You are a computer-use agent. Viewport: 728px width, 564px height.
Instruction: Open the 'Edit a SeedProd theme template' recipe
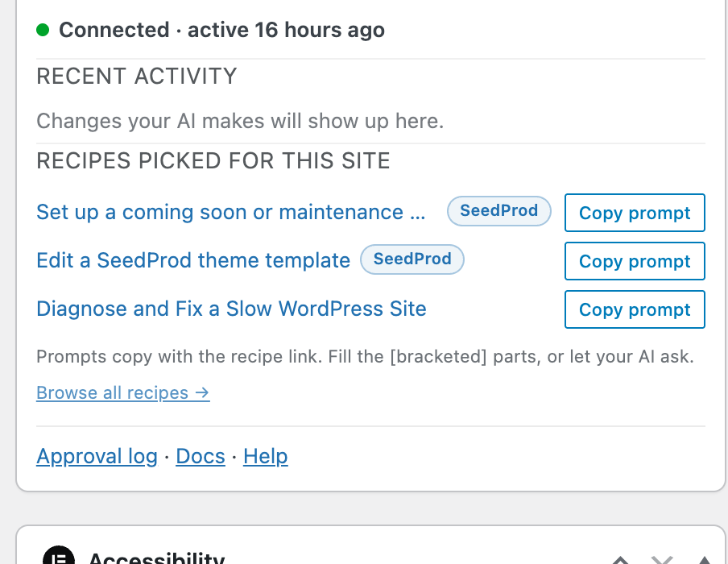(x=193, y=260)
